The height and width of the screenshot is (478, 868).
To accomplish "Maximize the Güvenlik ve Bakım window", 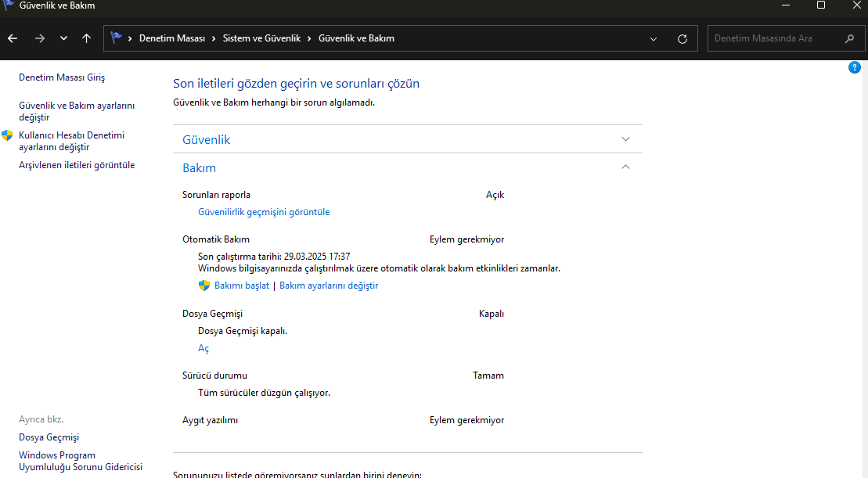I will (821, 5).
